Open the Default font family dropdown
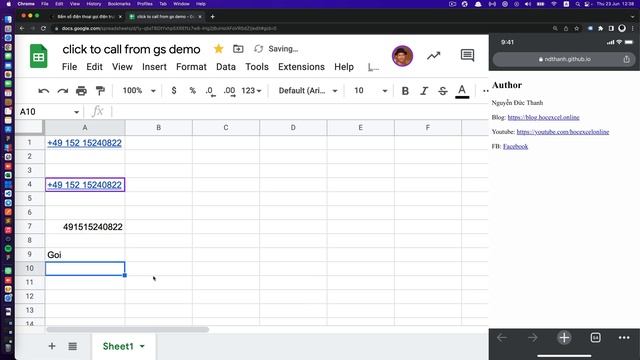This screenshot has height=360, width=640. coord(308,91)
